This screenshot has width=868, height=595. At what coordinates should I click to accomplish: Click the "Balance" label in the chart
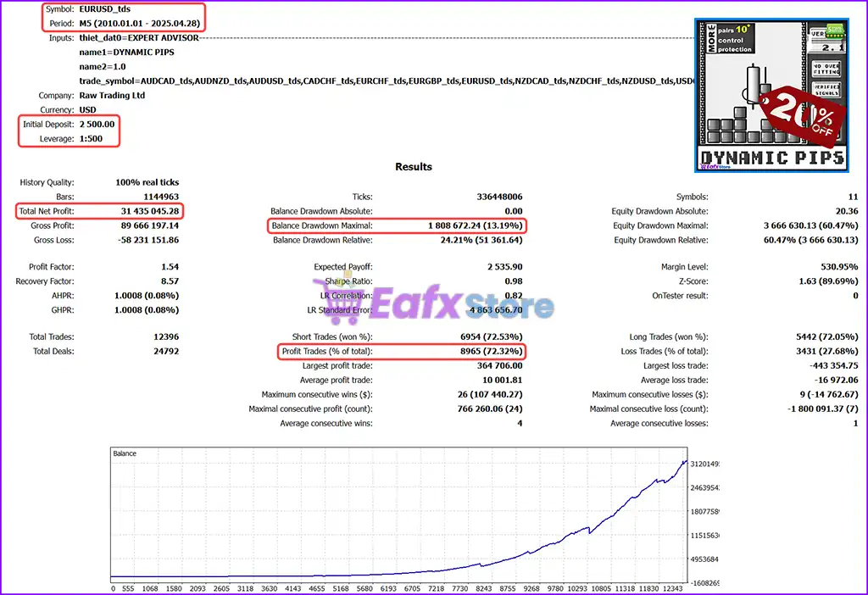[x=125, y=453]
